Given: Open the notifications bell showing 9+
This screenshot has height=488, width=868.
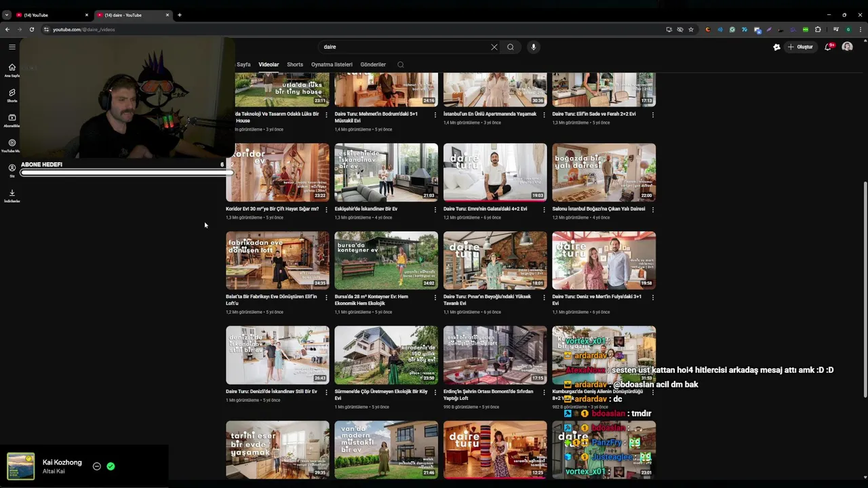Looking at the screenshot, I should coord(829,47).
